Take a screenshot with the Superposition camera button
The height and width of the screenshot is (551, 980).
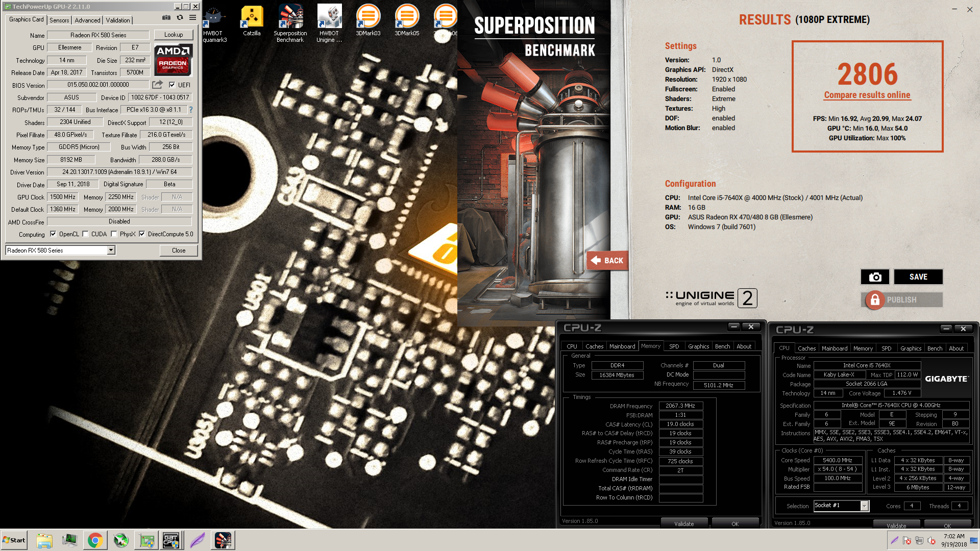pos(875,277)
